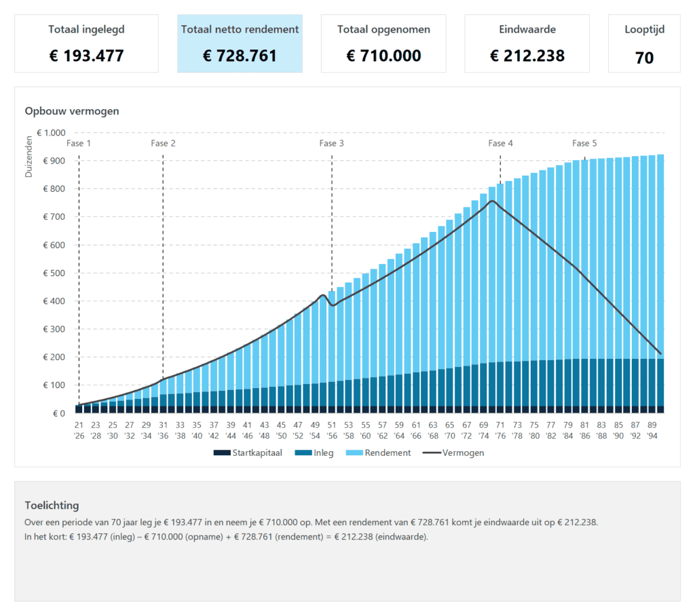
Task: Click the Looptijd card showing 70
Action: (x=644, y=43)
